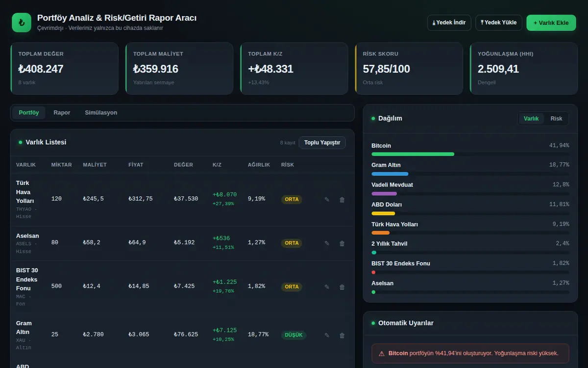The image size is (588, 368).
Task: Click the +₺1.225 profit cell
Action: pyautogui.click(x=224, y=282)
